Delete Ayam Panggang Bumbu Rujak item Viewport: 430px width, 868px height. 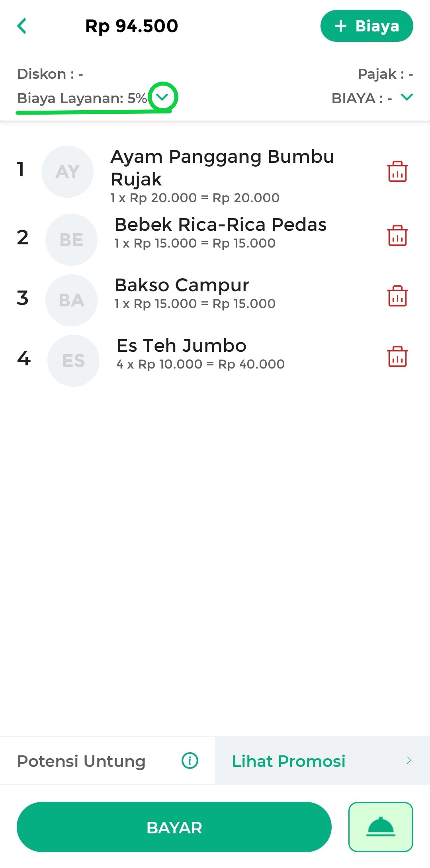[x=397, y=172]
